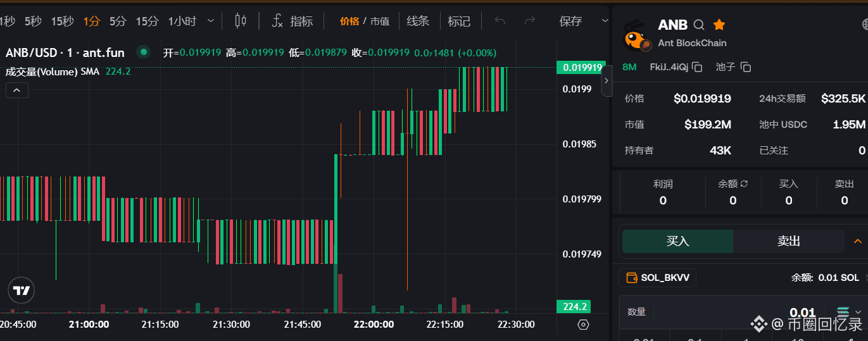This screenshot has height=341, width=868.
Task: Select the 5秒 timeframe
Action: coord(33,21)
